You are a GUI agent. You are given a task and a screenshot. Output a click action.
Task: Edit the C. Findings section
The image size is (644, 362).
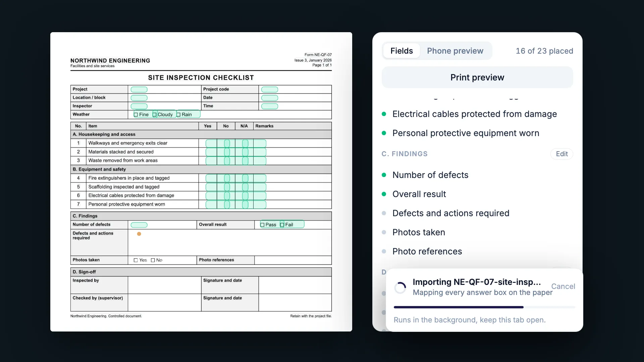(562, 154)
